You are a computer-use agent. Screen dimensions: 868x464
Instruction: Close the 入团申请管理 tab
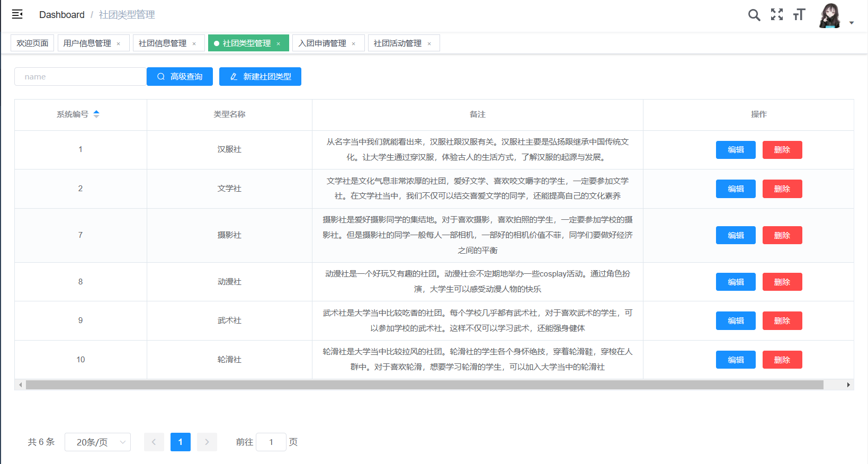coord(354,44)
